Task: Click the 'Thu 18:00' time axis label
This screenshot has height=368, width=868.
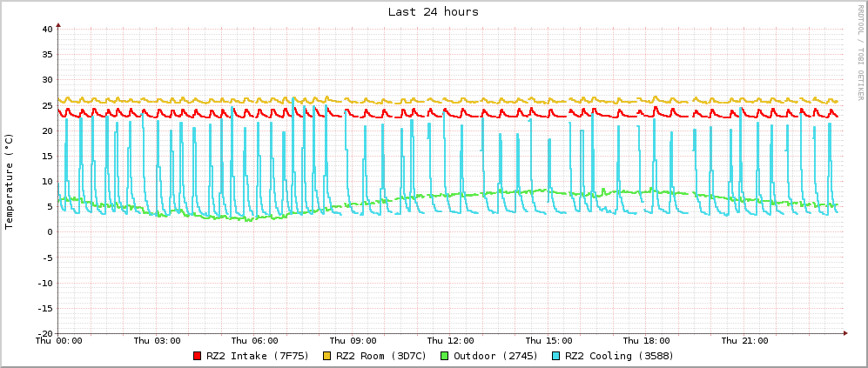Action: [x=647, y=340]
